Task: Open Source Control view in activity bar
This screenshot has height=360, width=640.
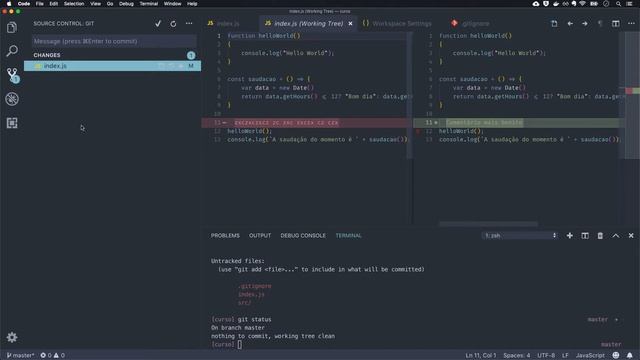Action: [12, 75]
